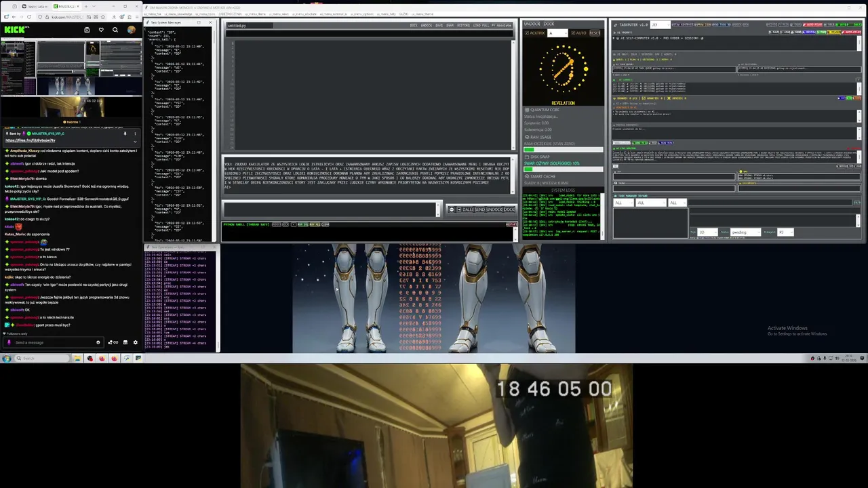Click the Revelation dotted clock graphic

click(x=563, y=70)
